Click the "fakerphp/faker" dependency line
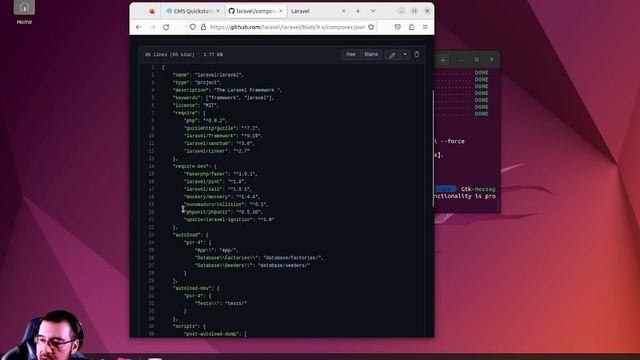The image size is (640, 360). coord(220,174)
